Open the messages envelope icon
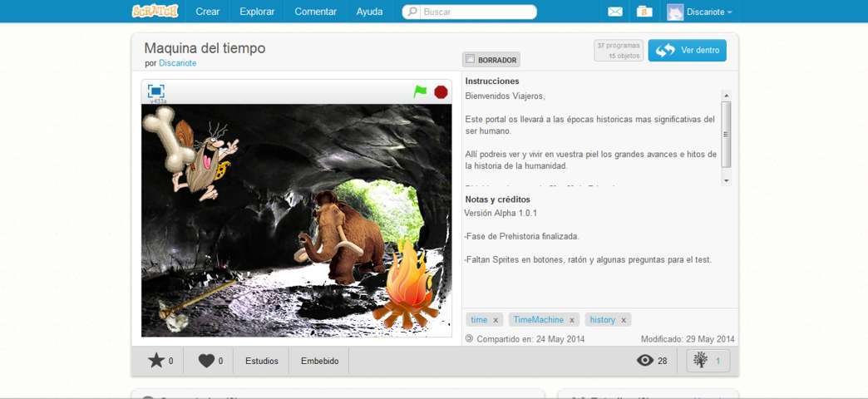The image size is (868, 399). coord(615,12)
